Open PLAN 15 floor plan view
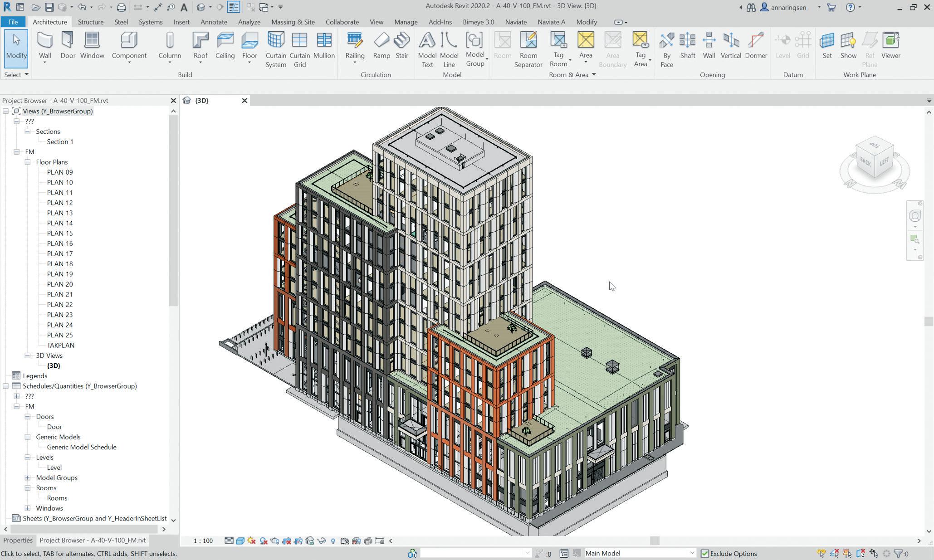This screenshot has height=560, width=934. click(59, 233)
